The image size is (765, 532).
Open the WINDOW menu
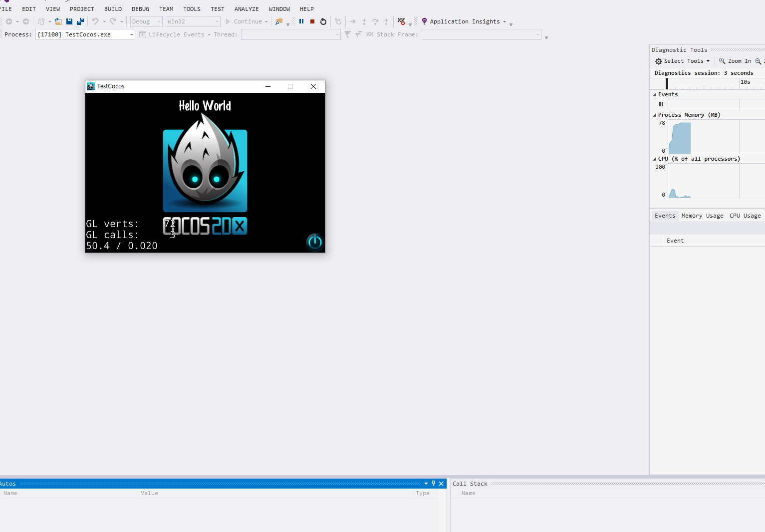(279, 9)
